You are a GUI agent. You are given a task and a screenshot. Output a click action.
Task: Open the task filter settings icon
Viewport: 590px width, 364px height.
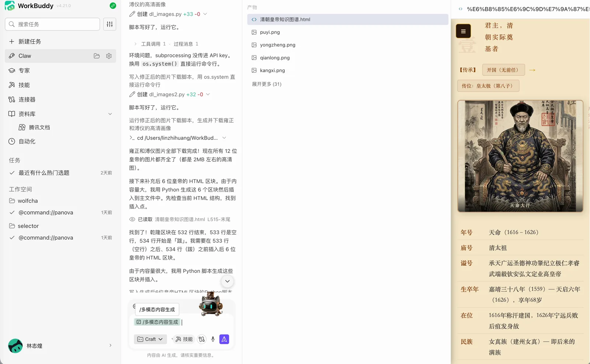110,24
